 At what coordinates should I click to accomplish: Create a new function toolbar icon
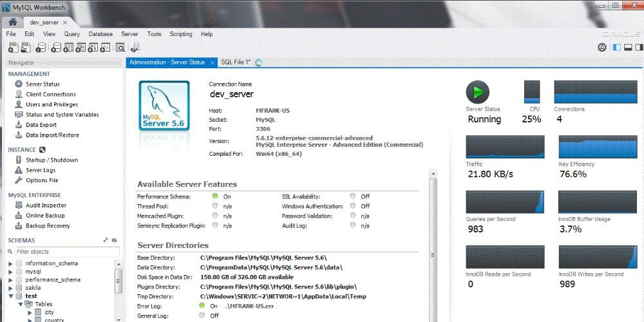[x=106, y=48]
